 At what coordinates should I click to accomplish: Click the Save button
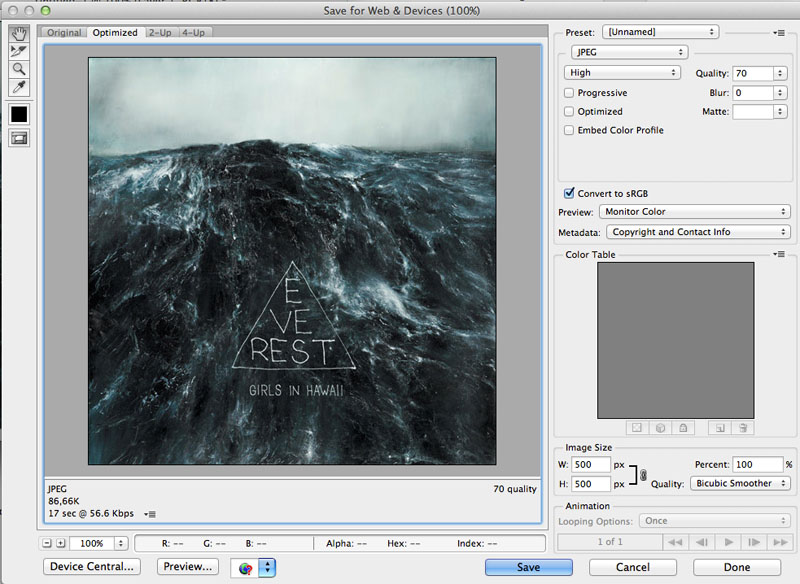click(528, 567)
